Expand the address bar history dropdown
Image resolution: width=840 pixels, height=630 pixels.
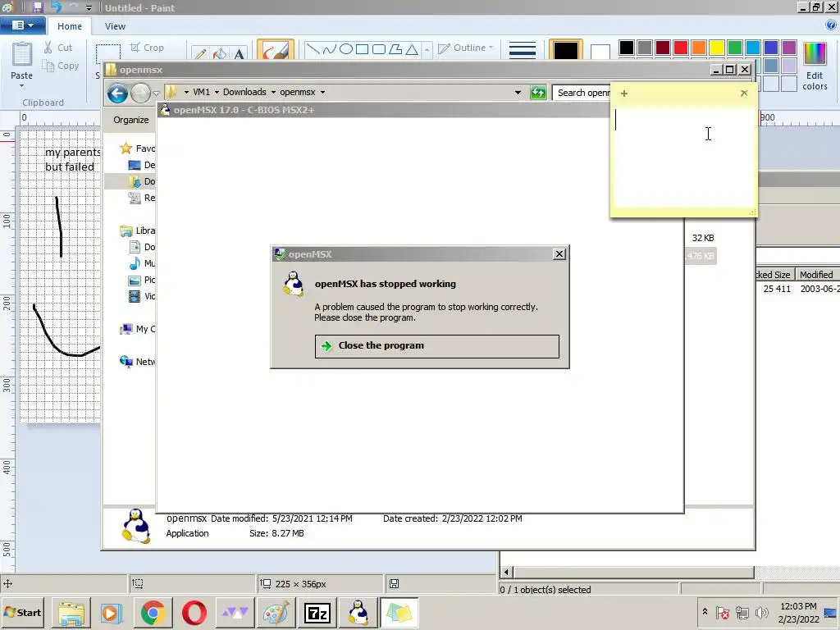coord(518,93)
